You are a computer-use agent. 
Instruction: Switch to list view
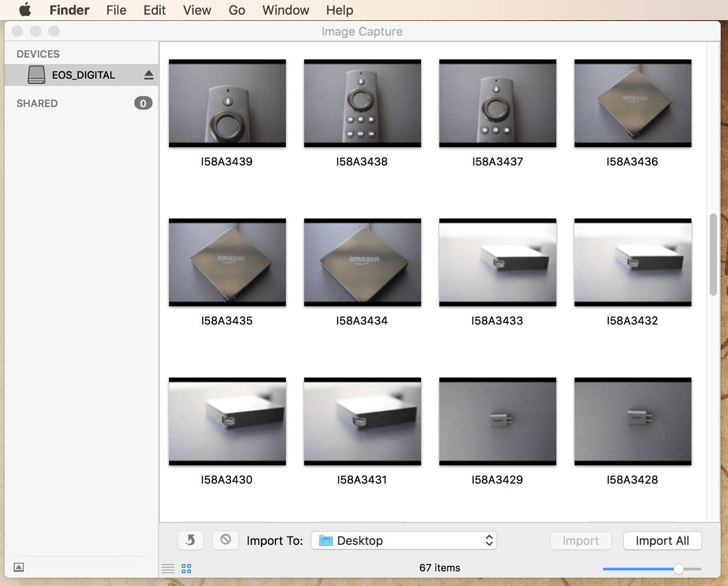point(168,569)
